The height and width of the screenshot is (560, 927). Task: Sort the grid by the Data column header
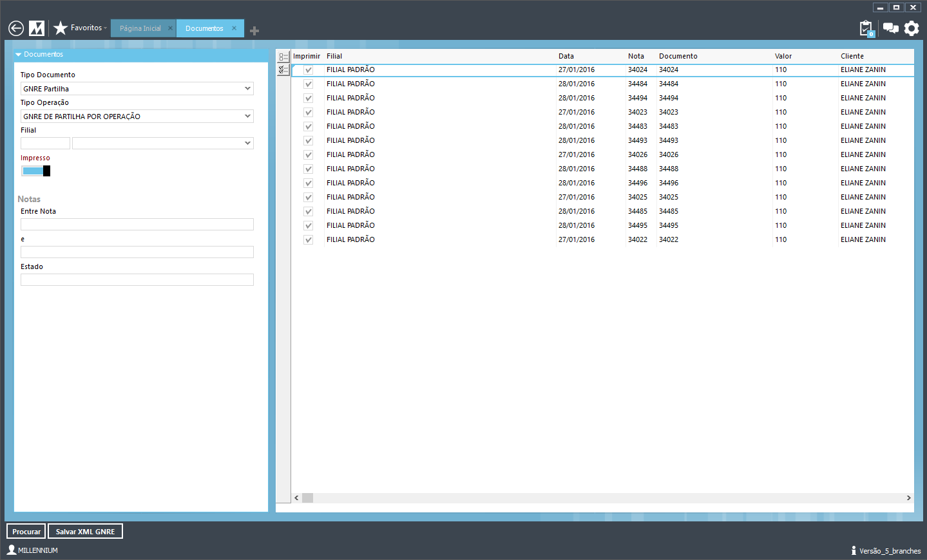(x=566, y=57)
